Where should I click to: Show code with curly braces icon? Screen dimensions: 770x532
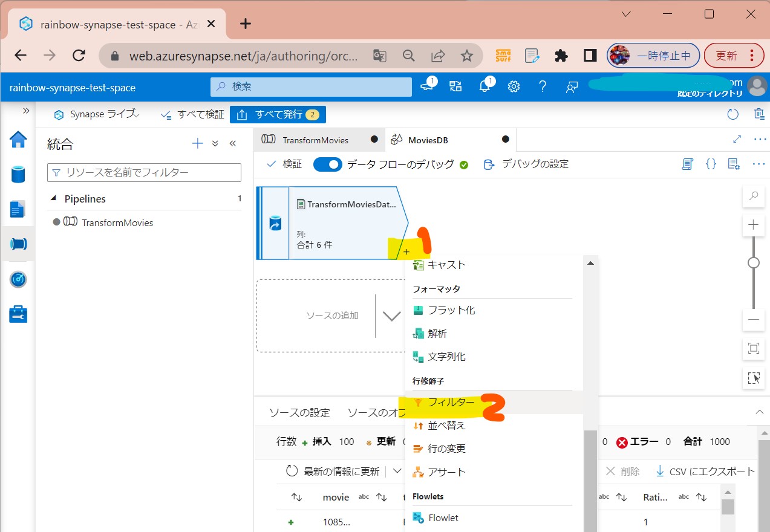coord(711,164)
